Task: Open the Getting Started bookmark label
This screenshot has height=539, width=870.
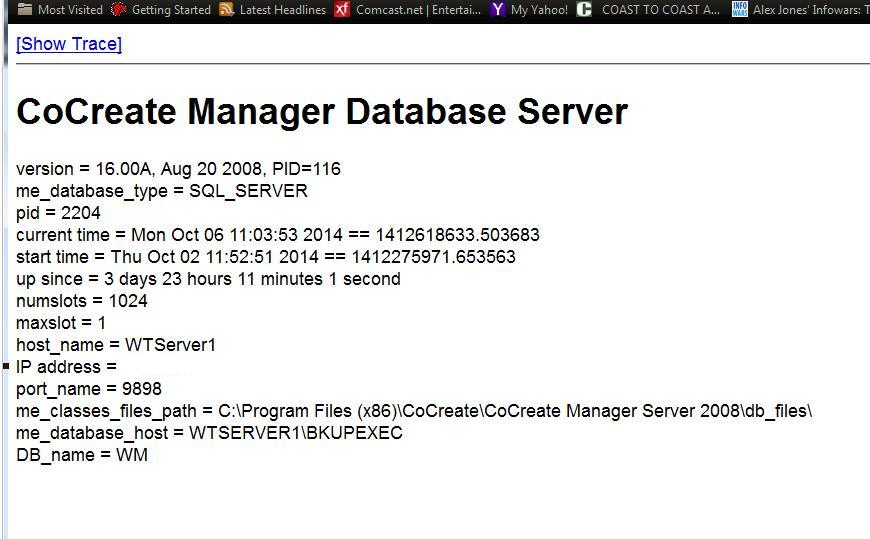Action: [171, 9]
